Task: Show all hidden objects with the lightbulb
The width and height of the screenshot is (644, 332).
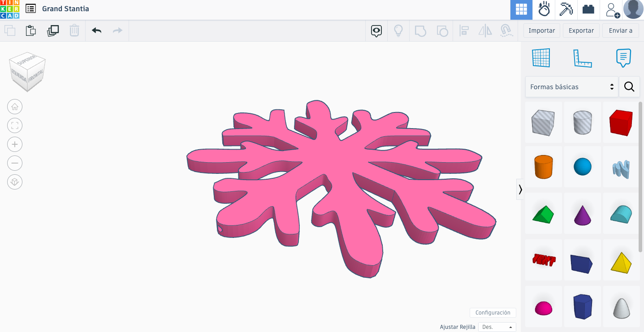Action: (x=398, y=30)
